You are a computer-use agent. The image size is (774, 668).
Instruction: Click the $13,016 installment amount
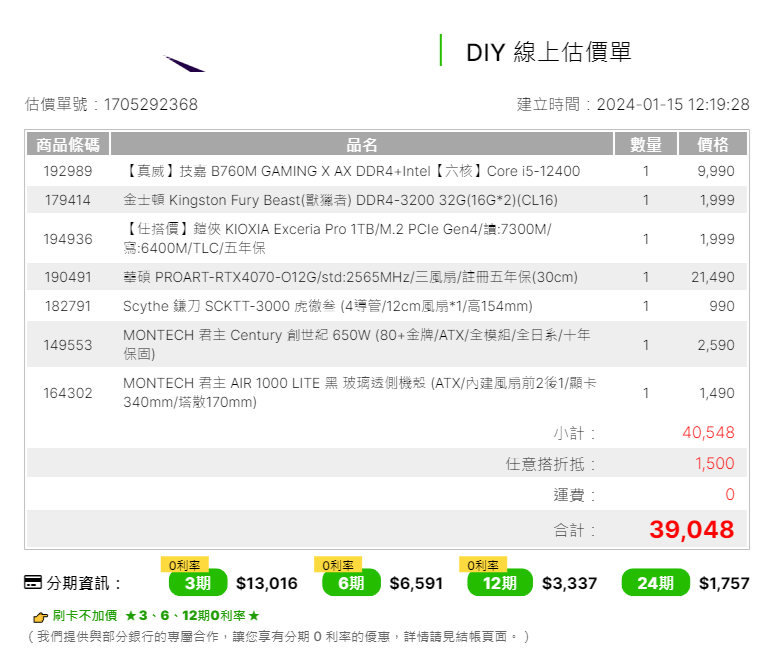tap(267, 583)
